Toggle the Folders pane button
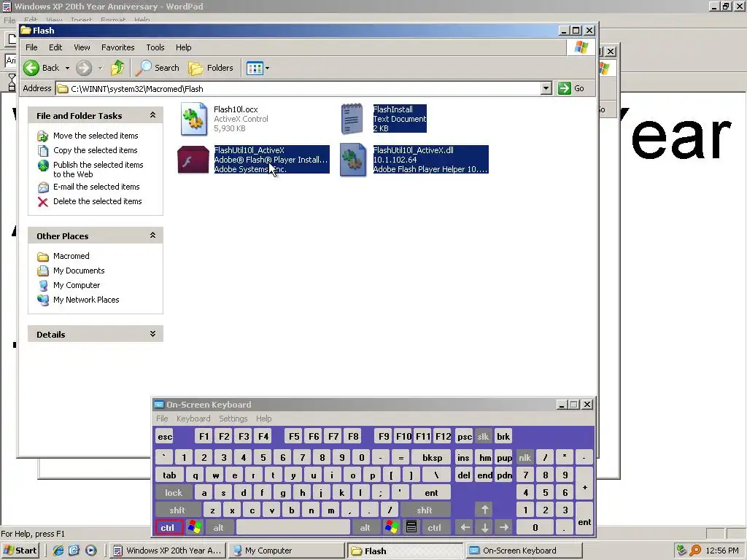747x560 pixels. point(211,68)
